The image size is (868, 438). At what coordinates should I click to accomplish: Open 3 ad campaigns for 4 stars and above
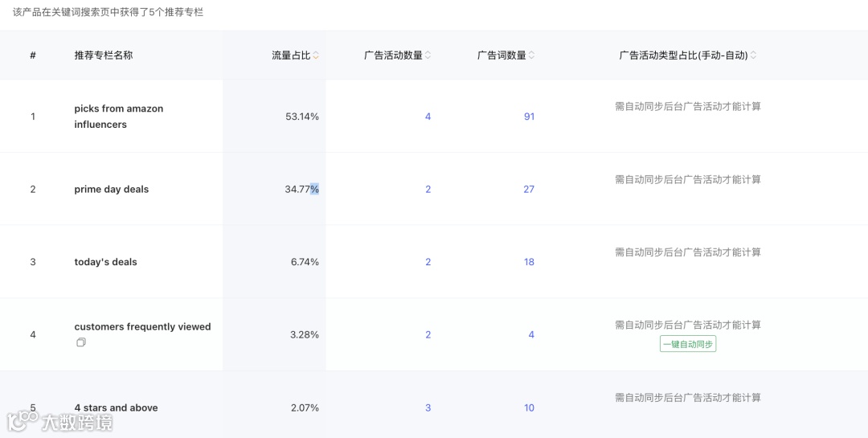click(x=428, y=408)
